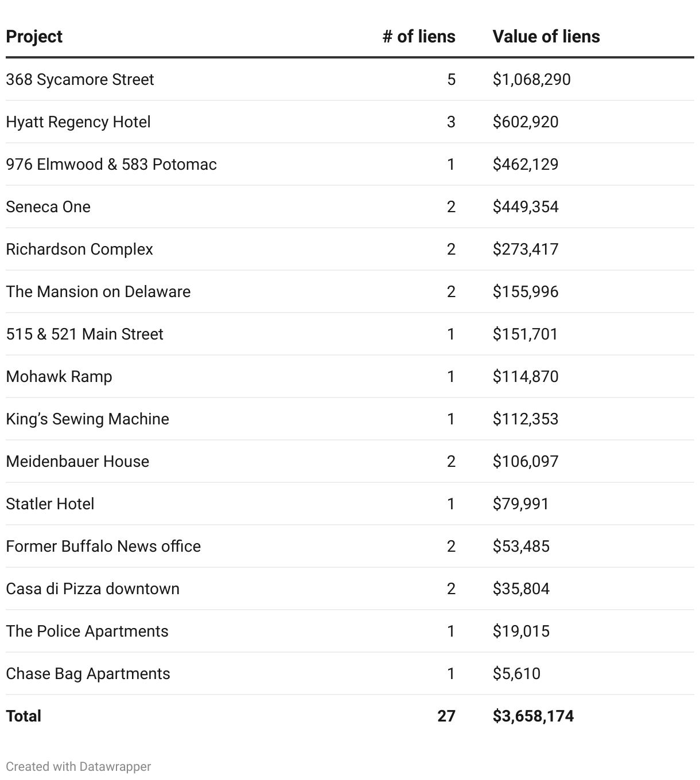Viewport: 700px width, 780px height.
Task: Open the Created with Datawrapper link
Action: click(x=78, y=767)
